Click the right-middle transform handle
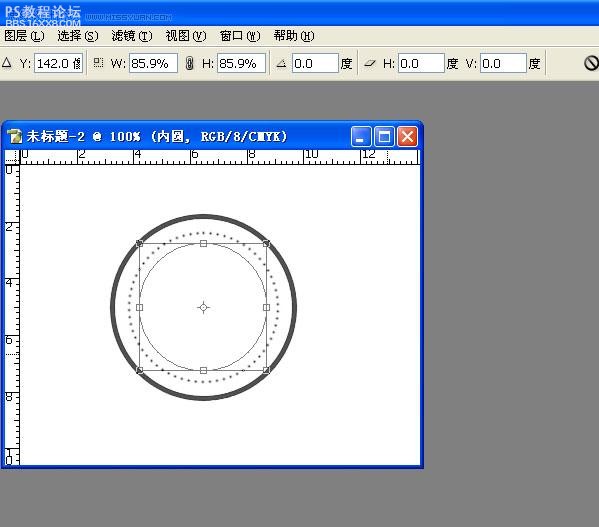 coord(267,307)
